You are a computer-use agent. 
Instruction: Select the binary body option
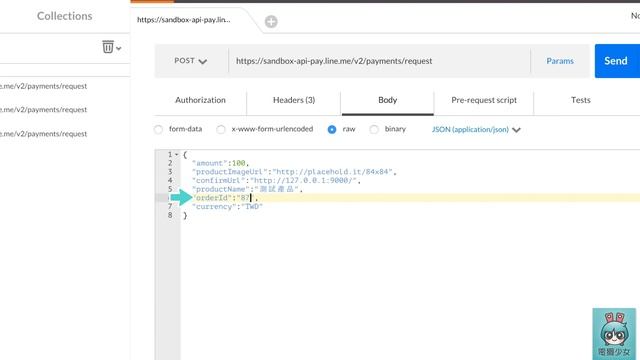[374, 129]
